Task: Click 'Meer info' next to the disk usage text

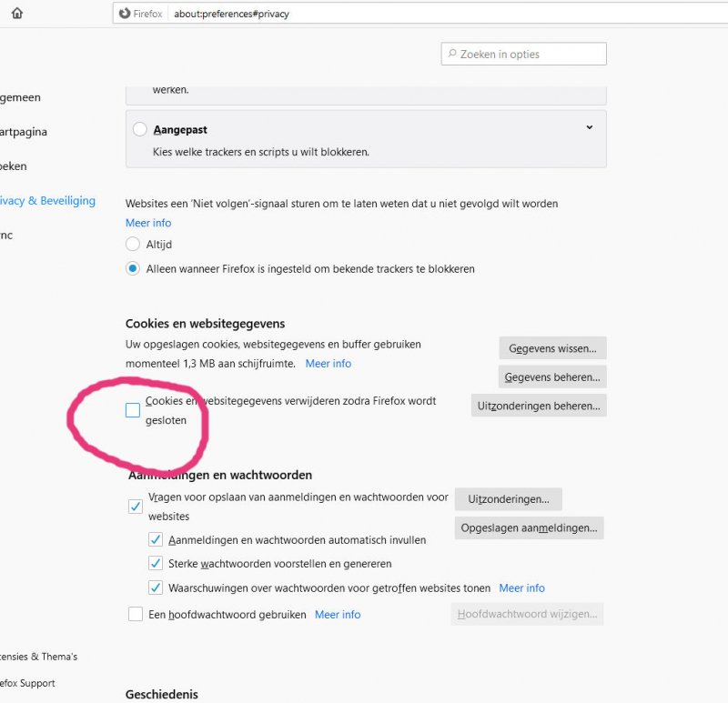Action: (x=329, y=363)
